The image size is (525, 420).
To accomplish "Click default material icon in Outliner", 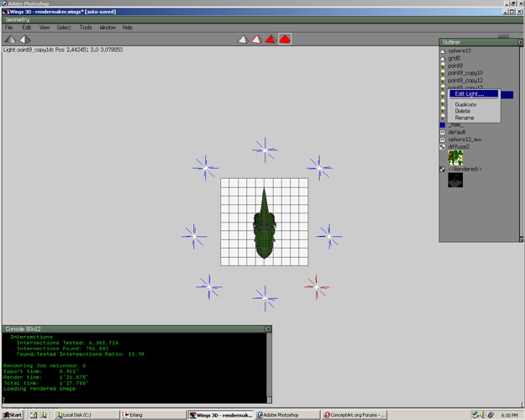I will 443,132.
